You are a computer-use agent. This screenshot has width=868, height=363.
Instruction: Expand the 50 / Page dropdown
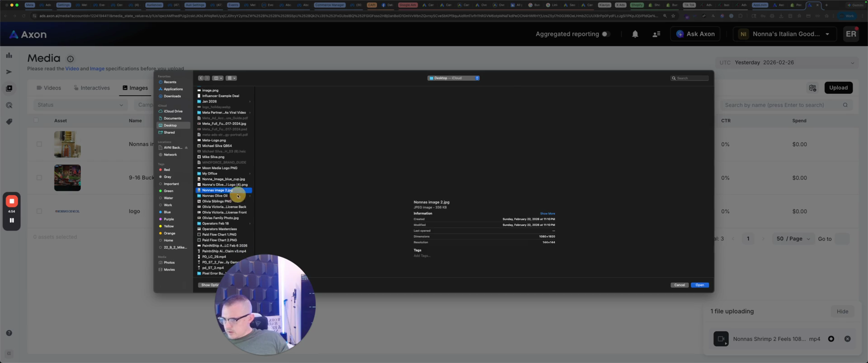click(x=793, y=239)
